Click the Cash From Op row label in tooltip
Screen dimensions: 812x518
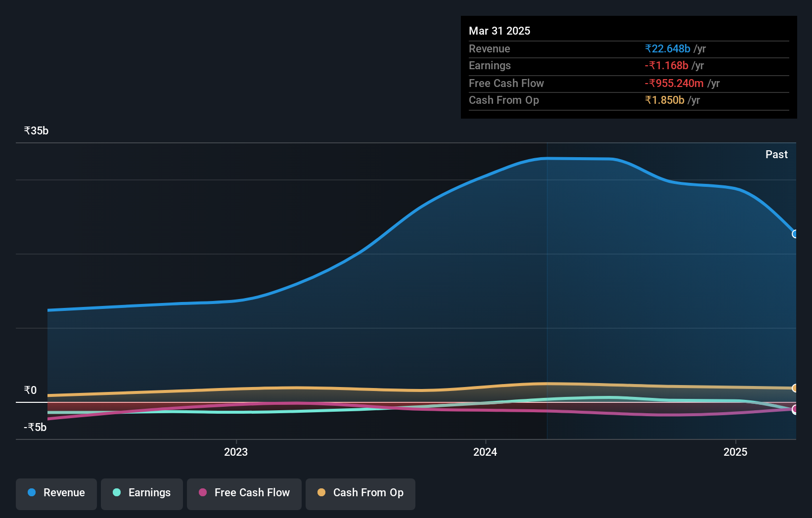[504, 100]
